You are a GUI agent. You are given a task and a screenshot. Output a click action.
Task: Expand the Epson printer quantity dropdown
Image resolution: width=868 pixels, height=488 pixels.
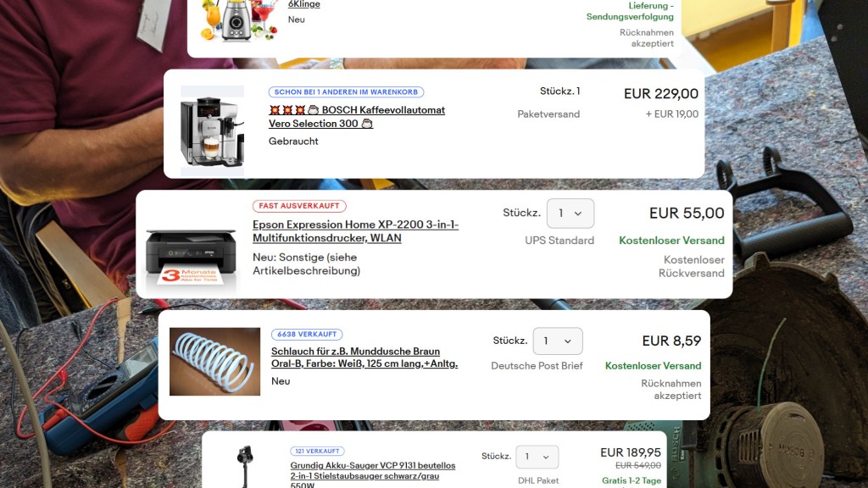(570, 213)
